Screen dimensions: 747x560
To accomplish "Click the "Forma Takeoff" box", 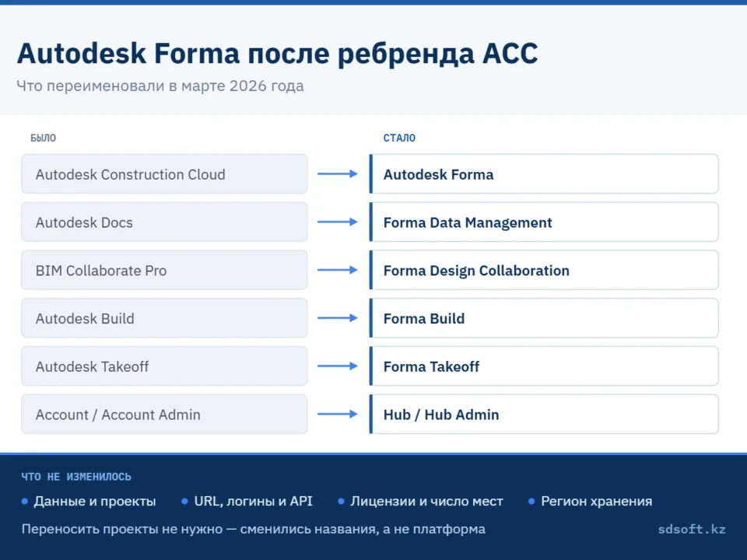I will 544,366.
